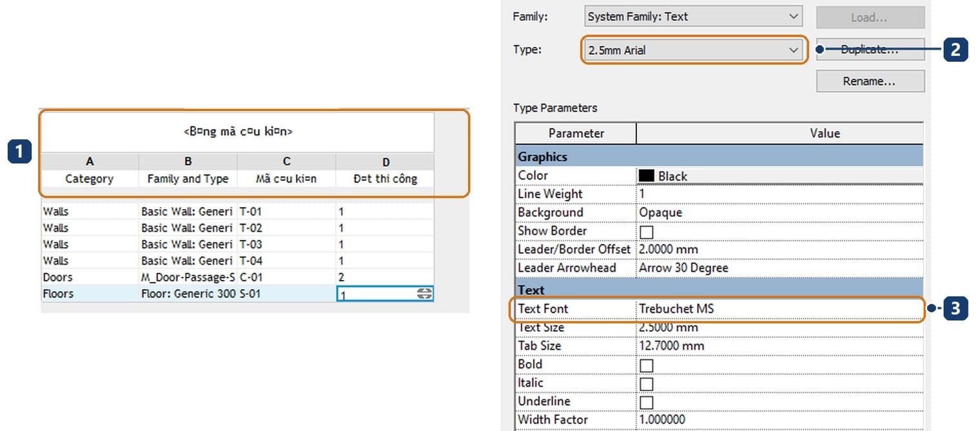Toggle the Underline checkbox
980x431 pixels.
[646, 402]
